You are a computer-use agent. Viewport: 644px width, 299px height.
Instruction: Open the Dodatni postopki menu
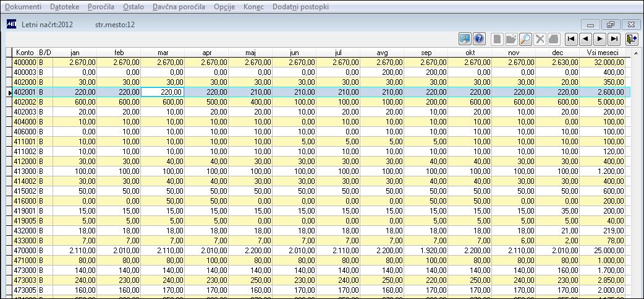coord(300,7)
